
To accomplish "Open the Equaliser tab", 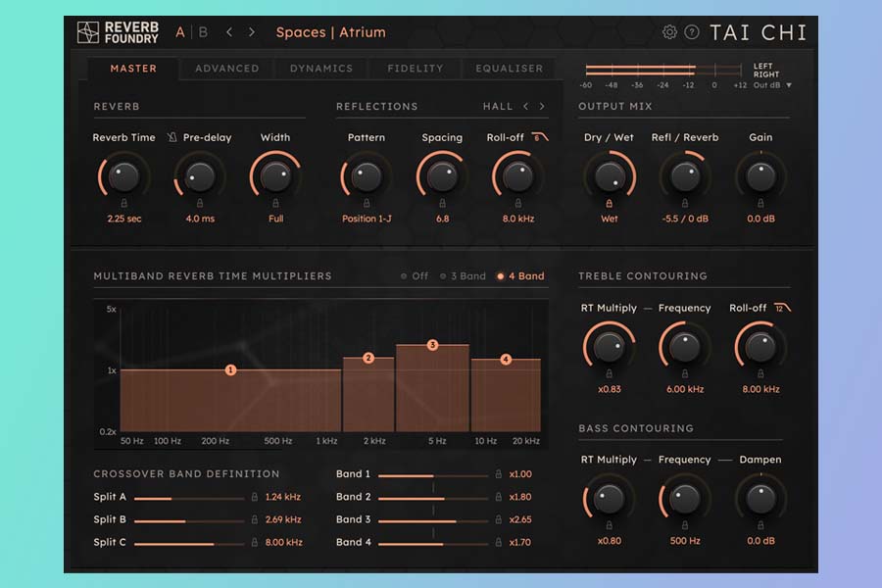I will 509,69.
